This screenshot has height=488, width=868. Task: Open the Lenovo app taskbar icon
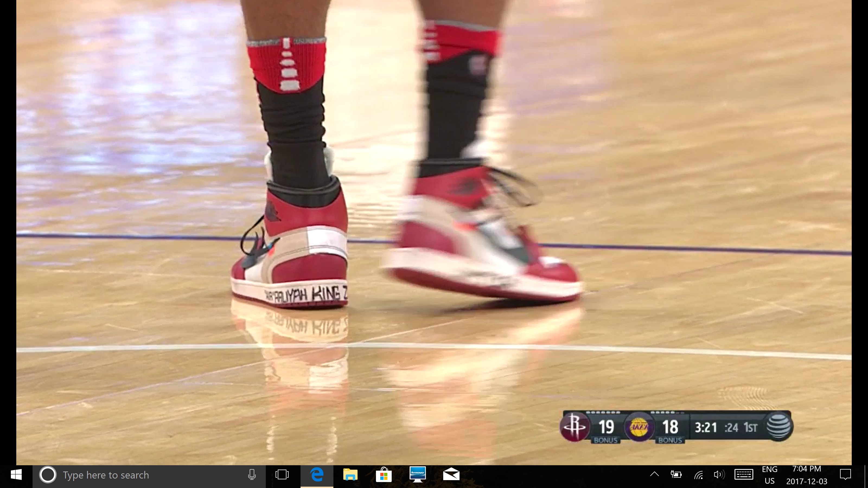(417, 474)
